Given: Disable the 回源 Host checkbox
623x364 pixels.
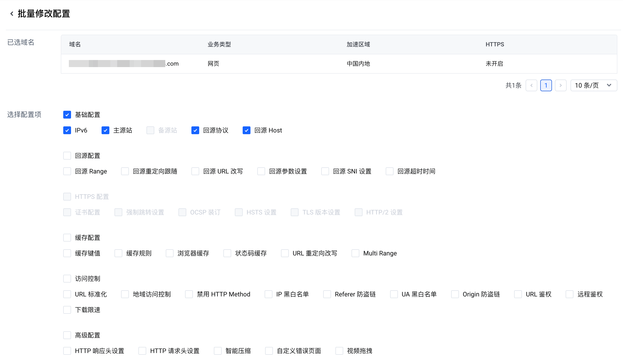Looking at the screenshot, I should click(246, 130).
